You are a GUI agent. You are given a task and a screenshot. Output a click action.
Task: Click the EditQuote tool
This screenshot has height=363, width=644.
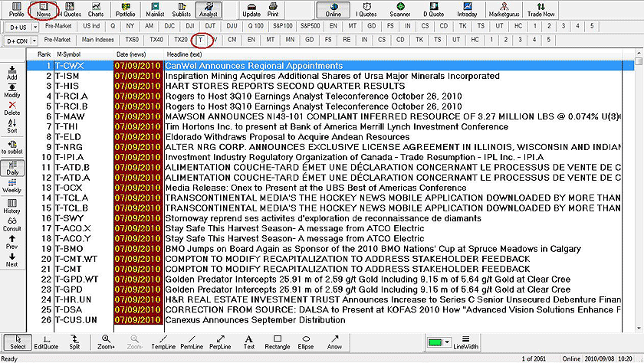pyautogui.click(x=46, y=342)
